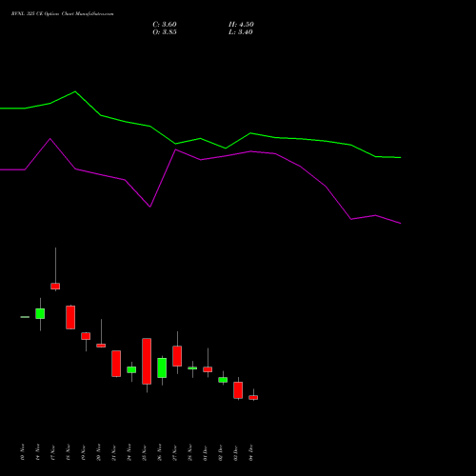Click the last red candle above 04 Dec
476x476 pixels.
click(x=253, y=397)
